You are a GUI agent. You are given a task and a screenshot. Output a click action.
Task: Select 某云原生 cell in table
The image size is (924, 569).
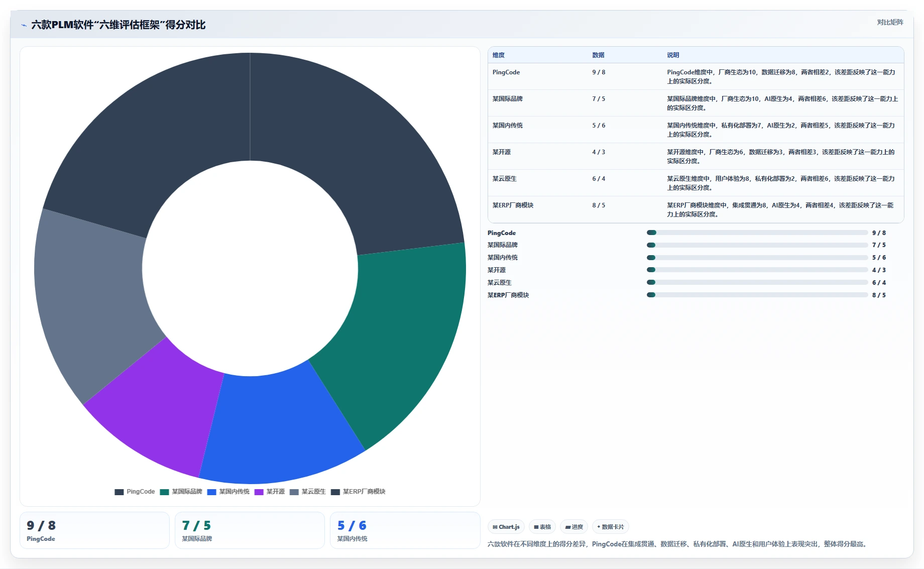[x=504, y=179]
